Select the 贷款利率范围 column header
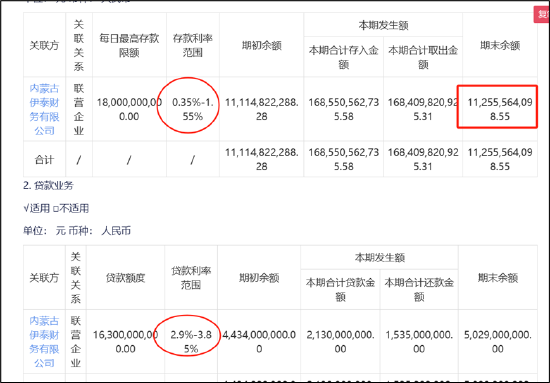 click(x=191, y=278)
